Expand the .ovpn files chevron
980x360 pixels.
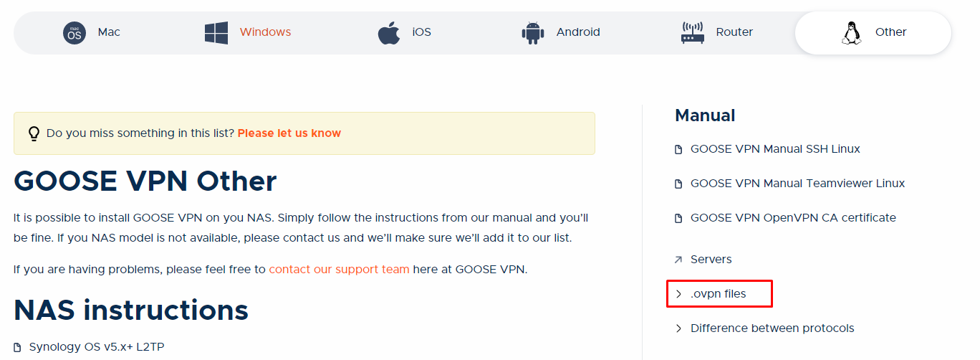pos(678,294)
